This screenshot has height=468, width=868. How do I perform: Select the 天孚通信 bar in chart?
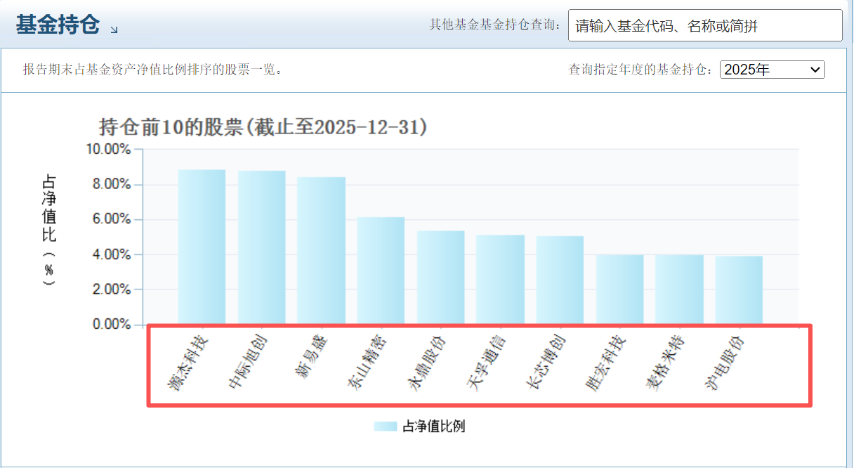pyautogui.click(x=500, y=280)
